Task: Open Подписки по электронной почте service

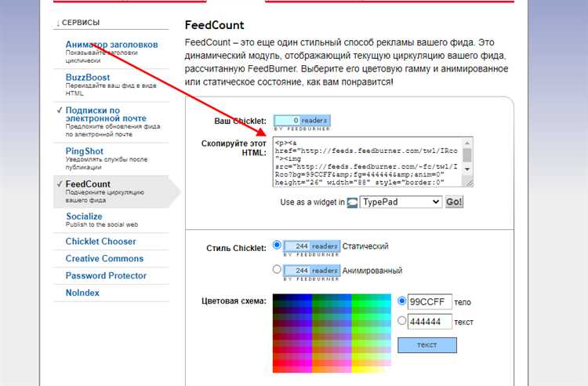Action: click(106, 114)
